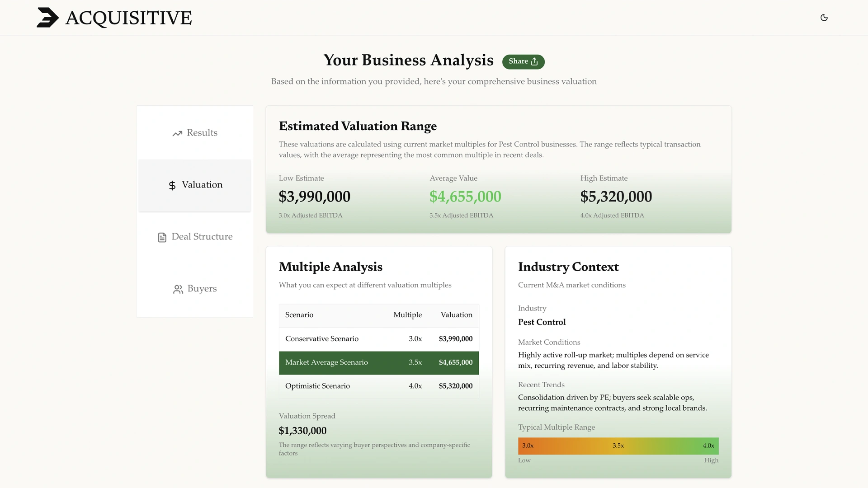This screenshot has height=488, width=868.
Task: Click the Valuation column header
Action: [456, 315]
